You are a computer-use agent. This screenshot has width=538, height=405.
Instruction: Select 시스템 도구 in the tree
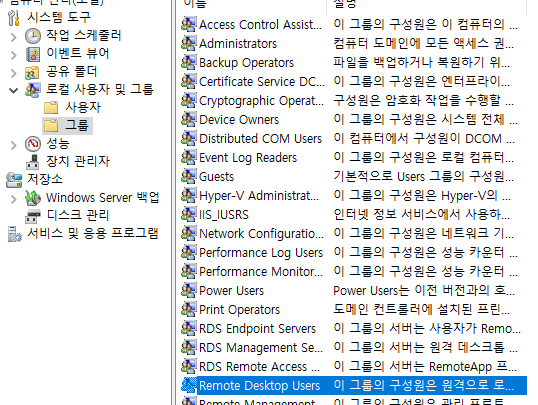click(x=59, y=17)
